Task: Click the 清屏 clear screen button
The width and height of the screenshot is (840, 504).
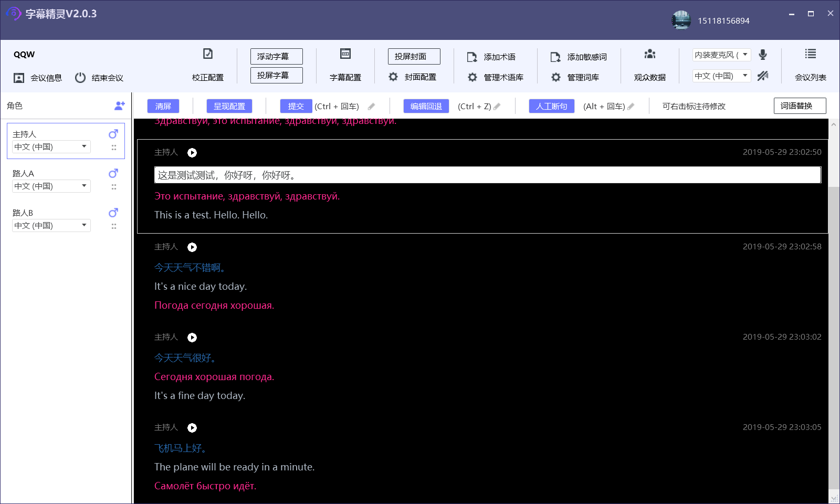Action: pyautogui.click(x=163, y=106)
